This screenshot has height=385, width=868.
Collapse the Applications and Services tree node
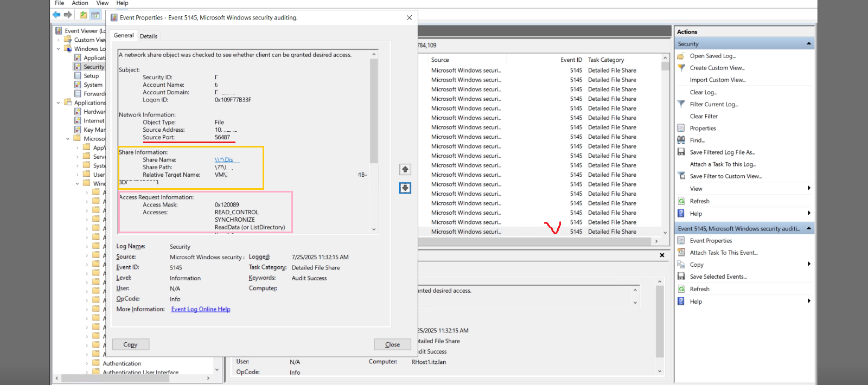(x=59, y=102)
